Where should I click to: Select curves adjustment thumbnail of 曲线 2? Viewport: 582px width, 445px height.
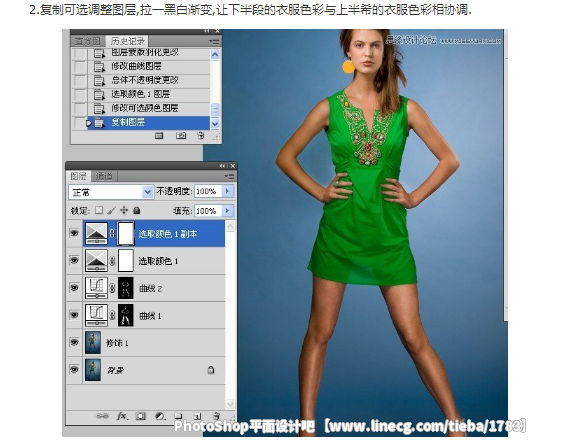pos(97,288)
